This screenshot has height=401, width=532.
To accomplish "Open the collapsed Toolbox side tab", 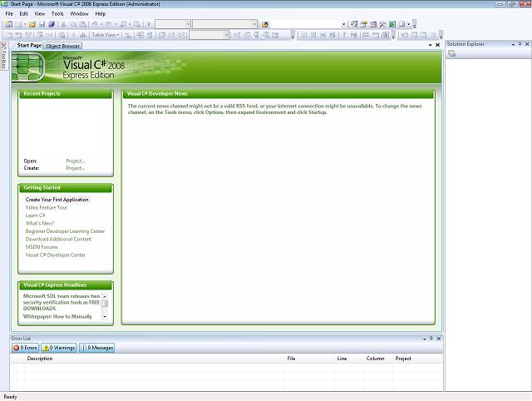I will coord(3,57).
